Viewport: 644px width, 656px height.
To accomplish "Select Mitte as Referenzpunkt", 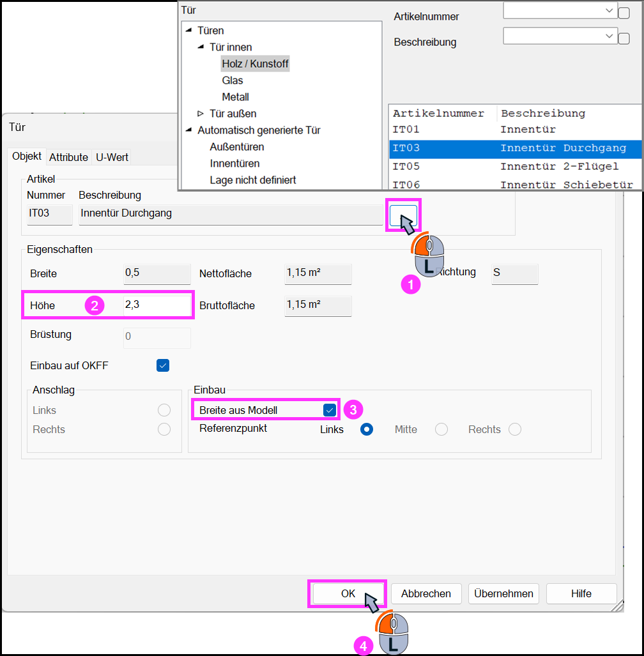I will tap(441, 429).
